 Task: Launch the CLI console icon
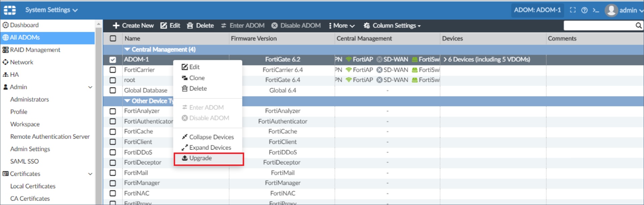tap(596, 10)
